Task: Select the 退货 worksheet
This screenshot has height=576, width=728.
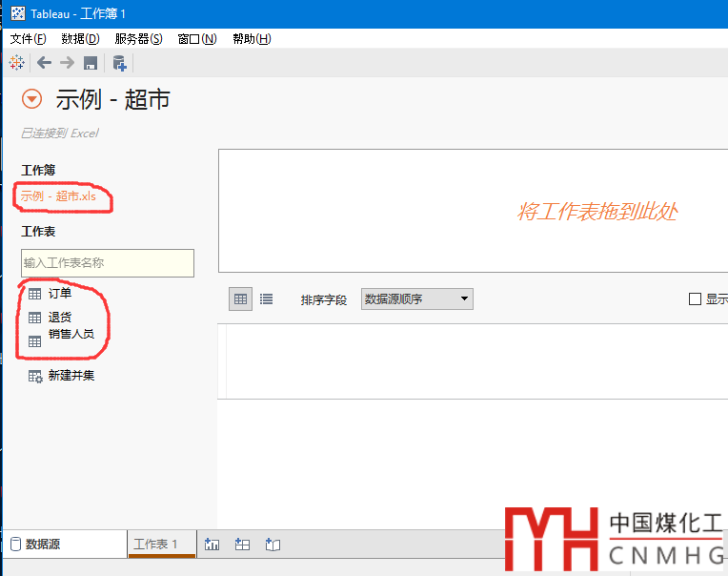Action: tap(60, 318)
